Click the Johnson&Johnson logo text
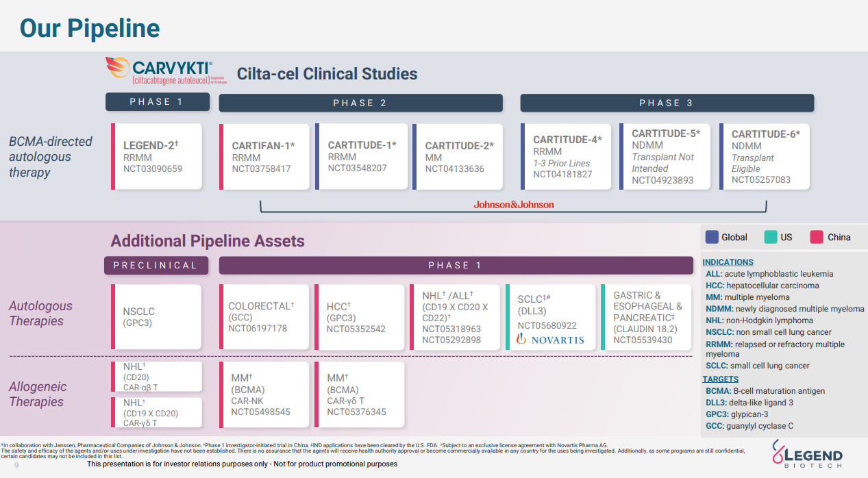Image resolution: width=868 pixels, height=478 pixels. 513,205
